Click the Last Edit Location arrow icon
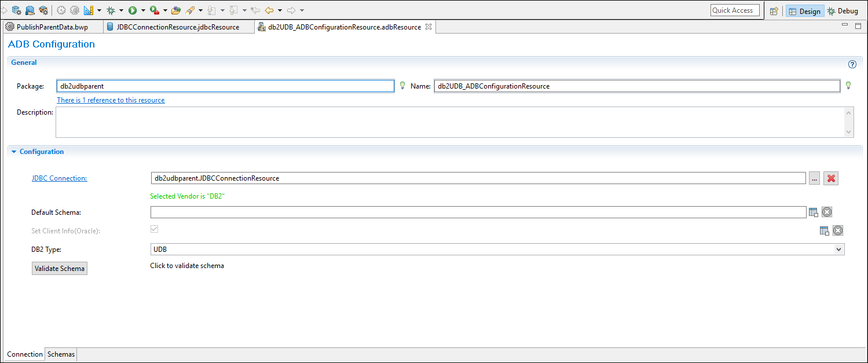 [255, 10]
